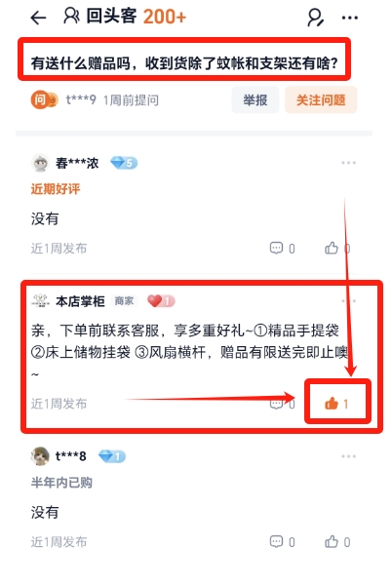This screenshot has height=586, width=392.
Task: Tap the red heart badge beside 商家
Action: point(161,301)
